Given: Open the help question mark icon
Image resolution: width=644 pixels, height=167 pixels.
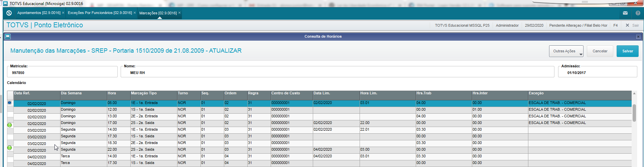Looking at the screenshot, I should point(638,13).
